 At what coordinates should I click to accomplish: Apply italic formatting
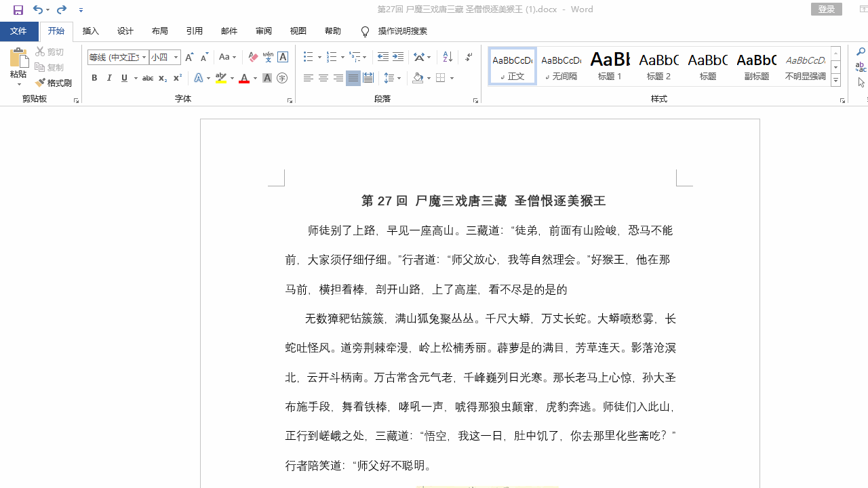(109, 78)
